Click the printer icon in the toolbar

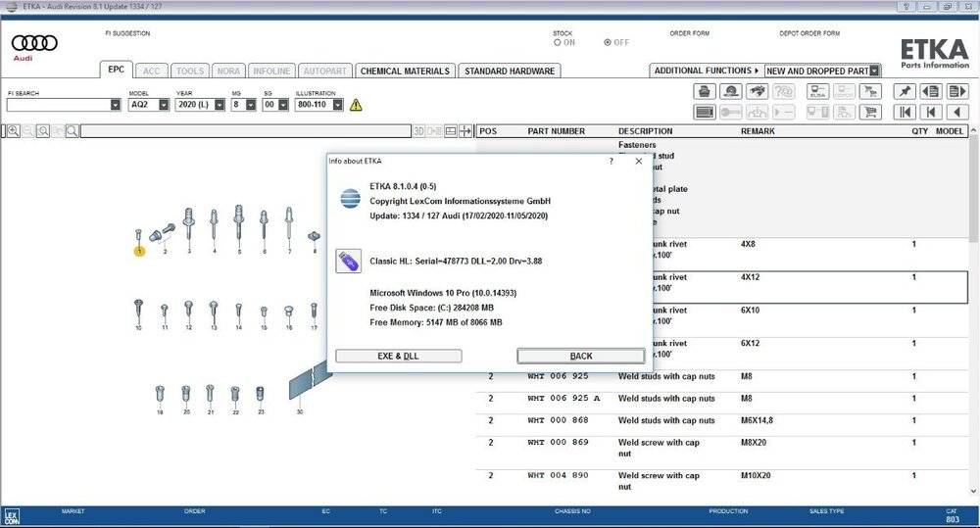click(704, 91)
